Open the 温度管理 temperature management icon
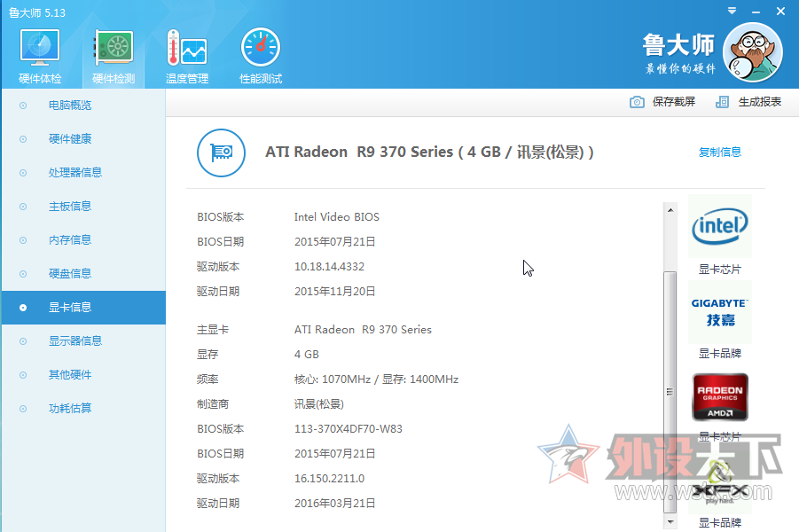 [x=186, y=48]
